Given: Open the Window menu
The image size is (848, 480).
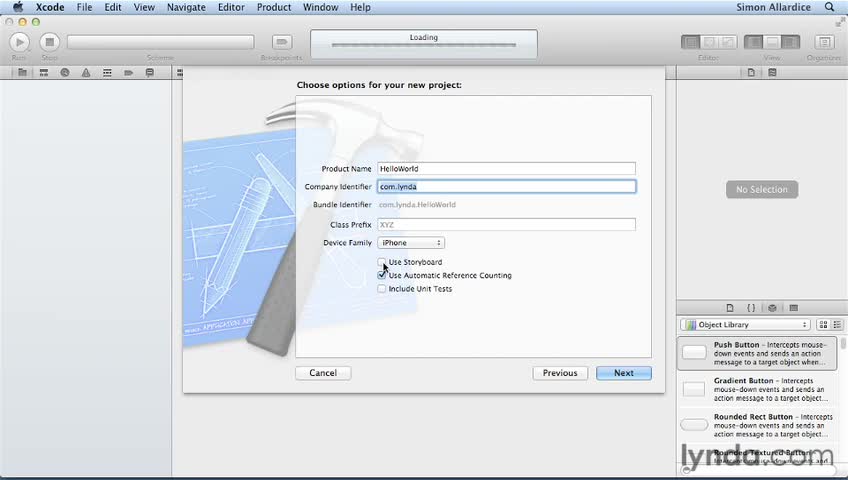Looking at the screenshot, I should [x=320, y=7].
